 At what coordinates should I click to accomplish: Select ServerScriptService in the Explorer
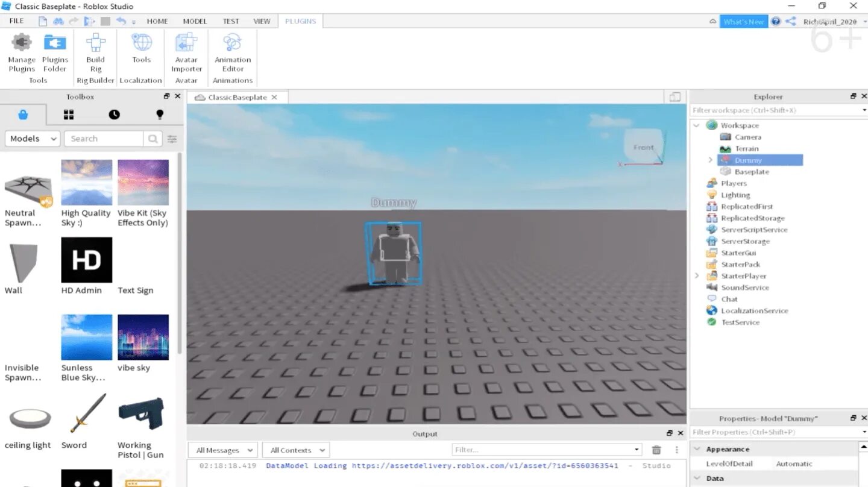754,230
